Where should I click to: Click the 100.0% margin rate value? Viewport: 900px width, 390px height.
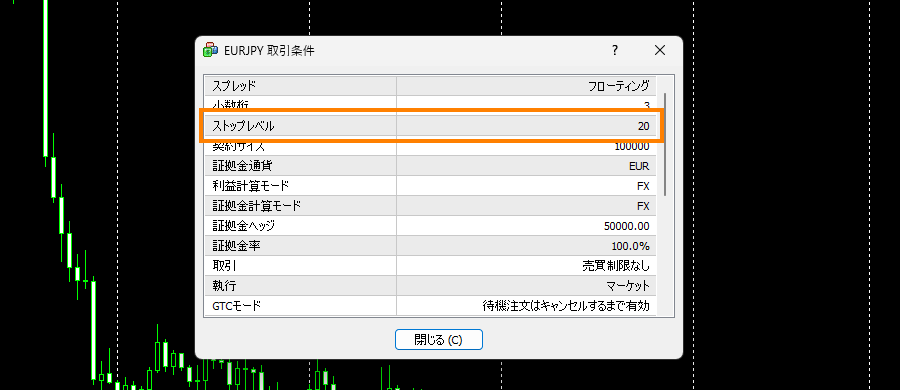[631, 246]
